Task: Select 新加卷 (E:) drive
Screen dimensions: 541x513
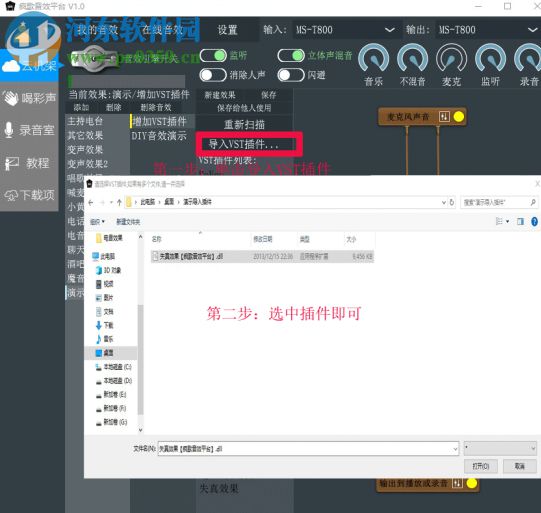Action: click(x=111, y=394)
